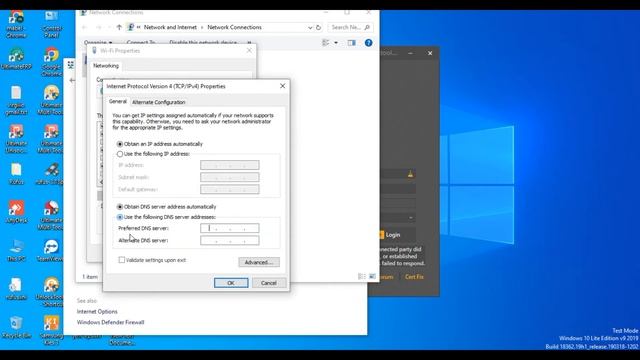
Task: Open the Internet Options link
Action: pos(97,311)
